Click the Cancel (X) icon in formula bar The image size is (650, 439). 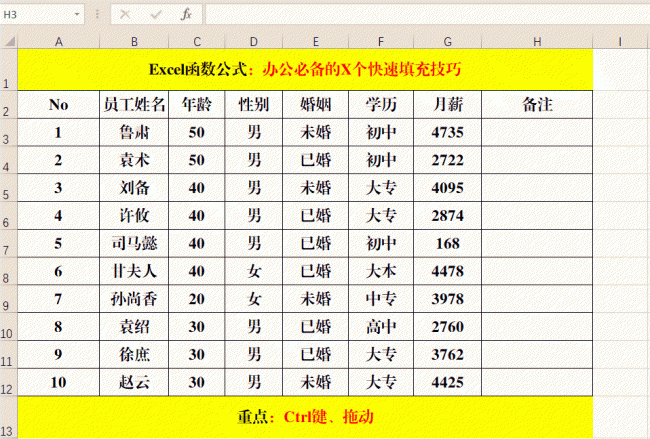tap(125, 15)
